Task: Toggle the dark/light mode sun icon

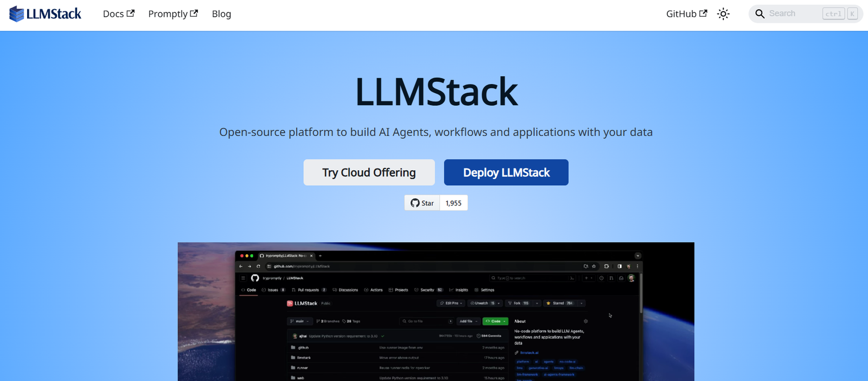Action: click(x=723, y=14)
